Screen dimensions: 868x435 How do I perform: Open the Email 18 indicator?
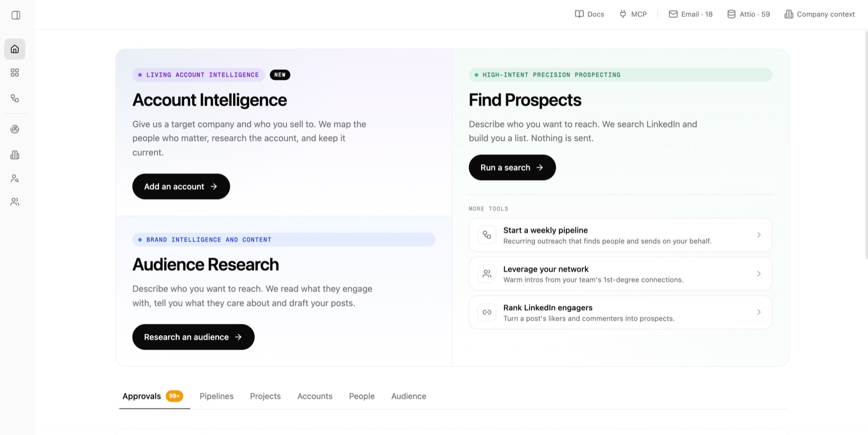tap(691, 14)
